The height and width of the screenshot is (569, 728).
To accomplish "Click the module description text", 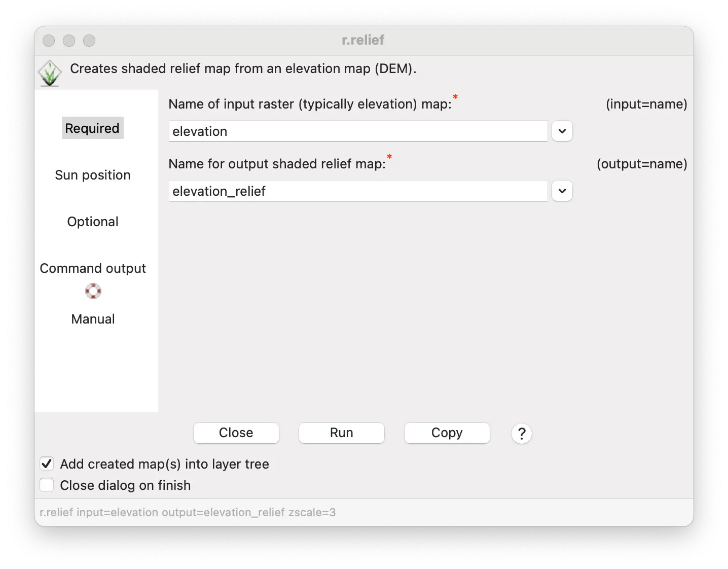I will pos(243,68).
